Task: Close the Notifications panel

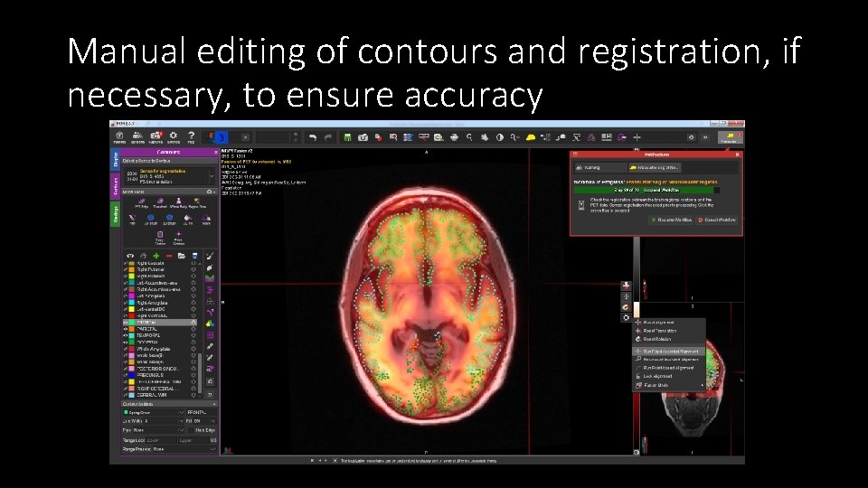Action: coord(738,155)
